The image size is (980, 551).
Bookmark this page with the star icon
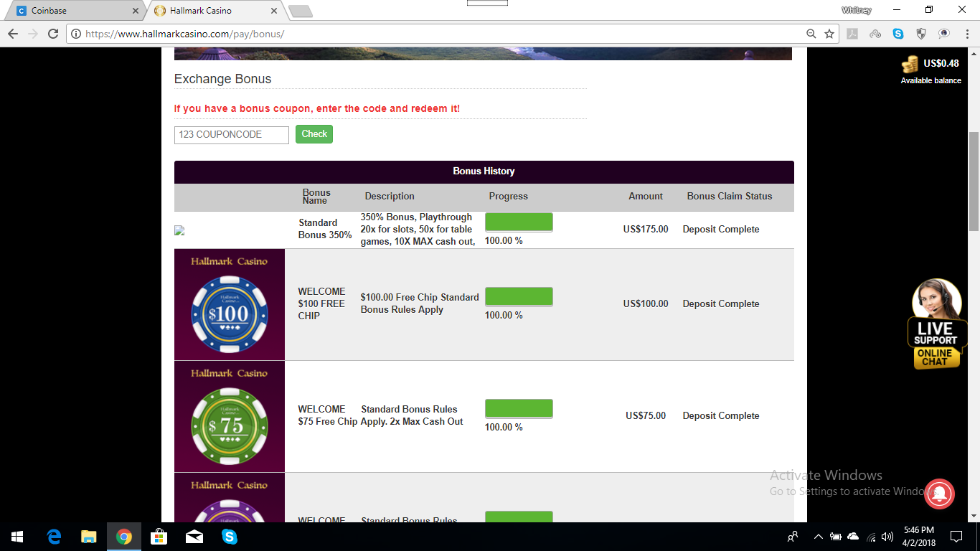click(829, 34)
